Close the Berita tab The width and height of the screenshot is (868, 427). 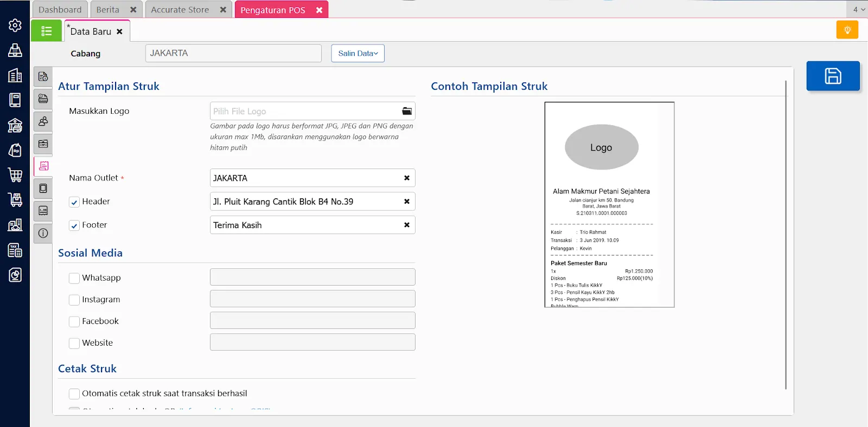[133, 10]
